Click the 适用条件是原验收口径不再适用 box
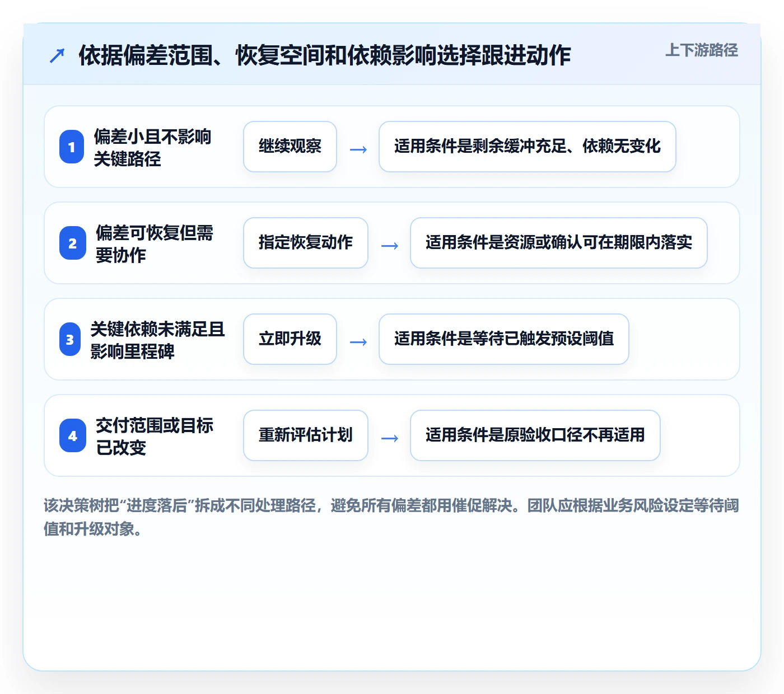784x694 pixels. 535,435
